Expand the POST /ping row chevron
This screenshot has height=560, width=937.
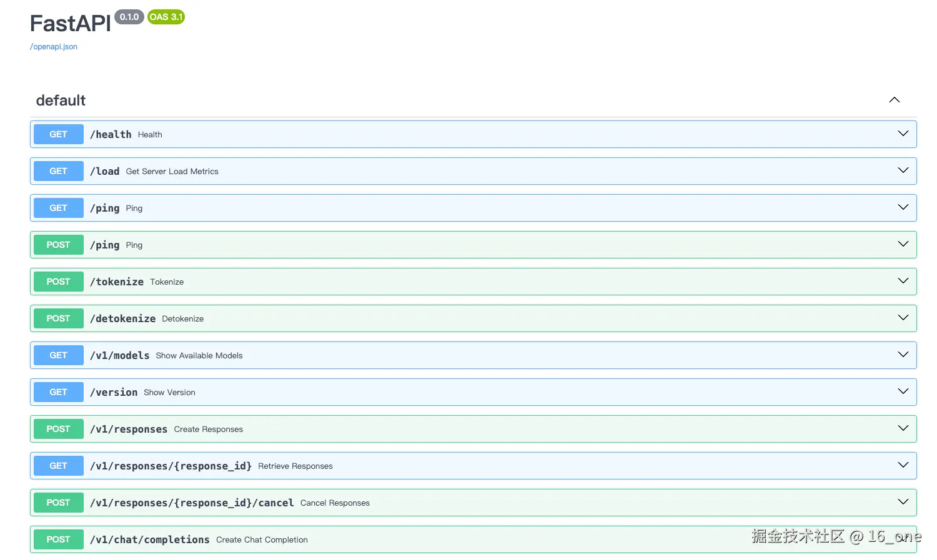click(x=903, y=244)
